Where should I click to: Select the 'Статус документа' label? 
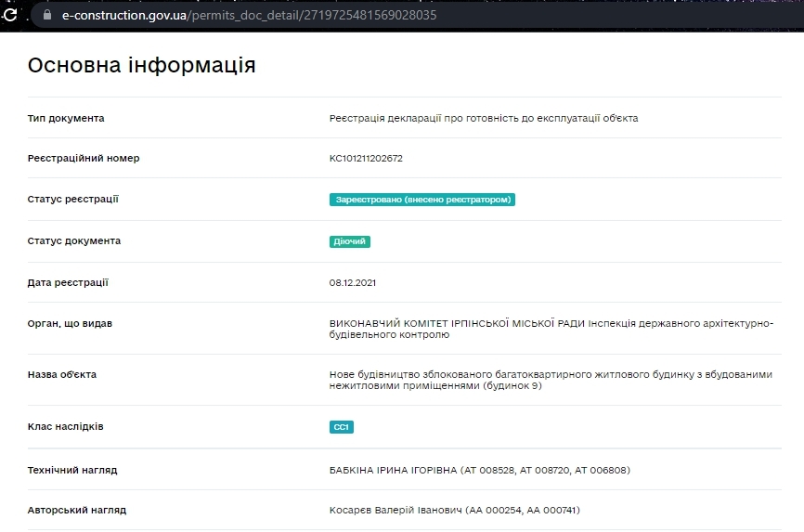[x=74, y=240]
